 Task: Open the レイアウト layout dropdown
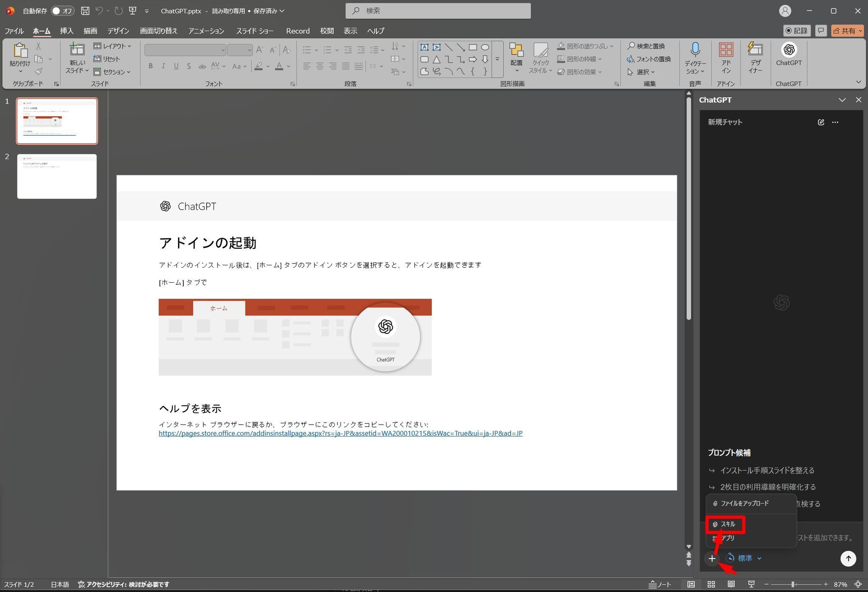pyautogui.click(x=112, y=46)
